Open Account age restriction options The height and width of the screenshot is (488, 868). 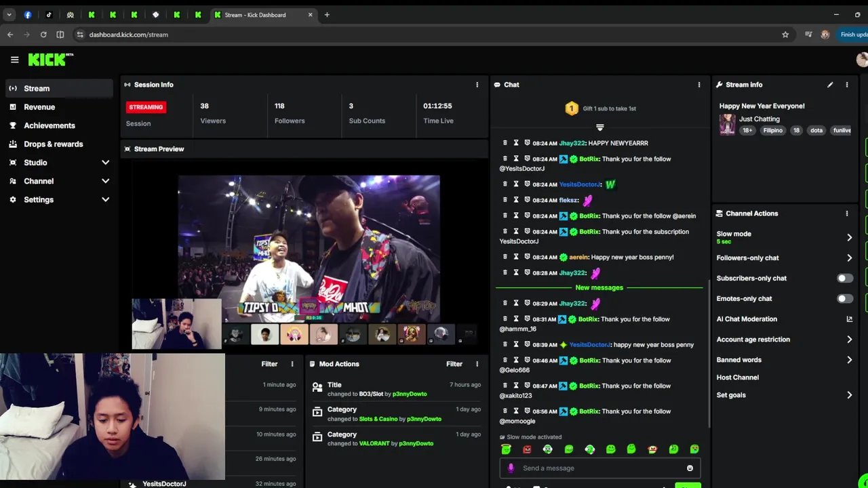click(x=849, y=340)
